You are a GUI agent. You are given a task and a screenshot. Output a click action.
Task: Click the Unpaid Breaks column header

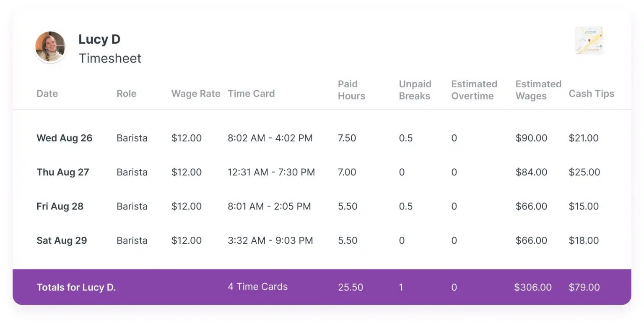[x=414, y=90]
